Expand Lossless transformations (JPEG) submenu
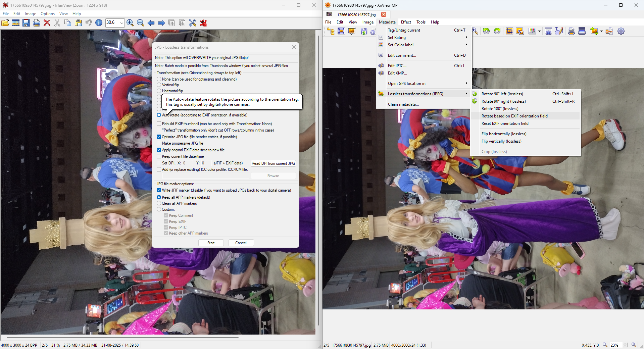644x349 pixels. click(424, 94)
